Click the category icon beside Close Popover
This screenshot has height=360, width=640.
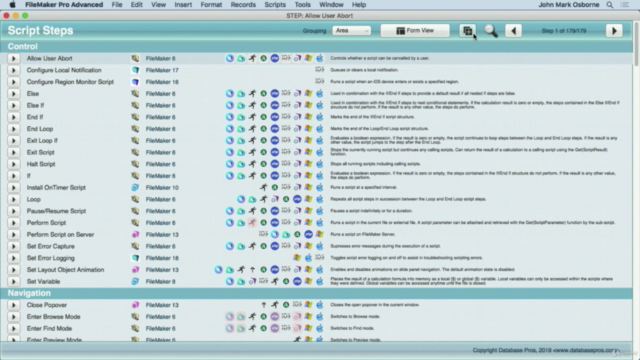pos(135,305)
